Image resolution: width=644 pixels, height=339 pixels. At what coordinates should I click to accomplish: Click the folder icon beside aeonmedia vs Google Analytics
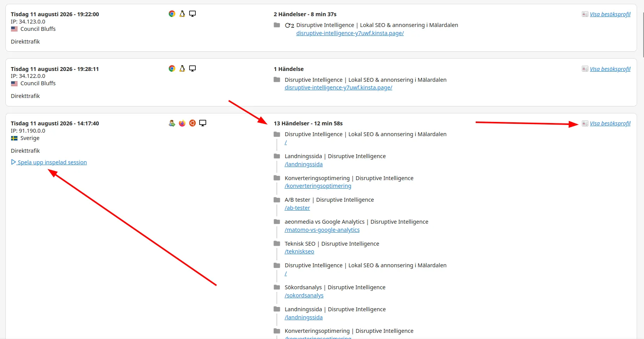click(x=277, y=222)
